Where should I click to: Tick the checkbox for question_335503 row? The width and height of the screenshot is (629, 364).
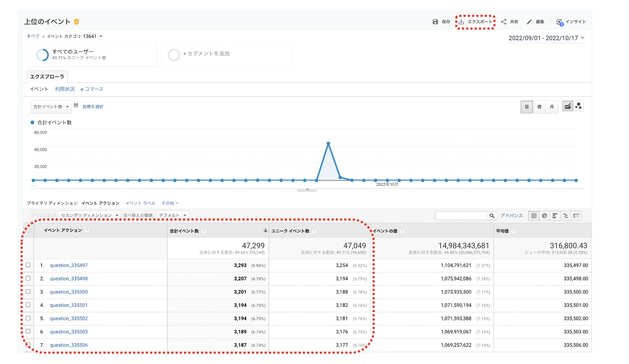28,331
